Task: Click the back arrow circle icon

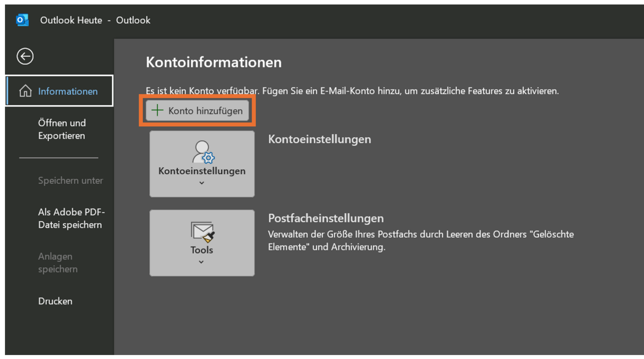Action: (x=25, y=56)
